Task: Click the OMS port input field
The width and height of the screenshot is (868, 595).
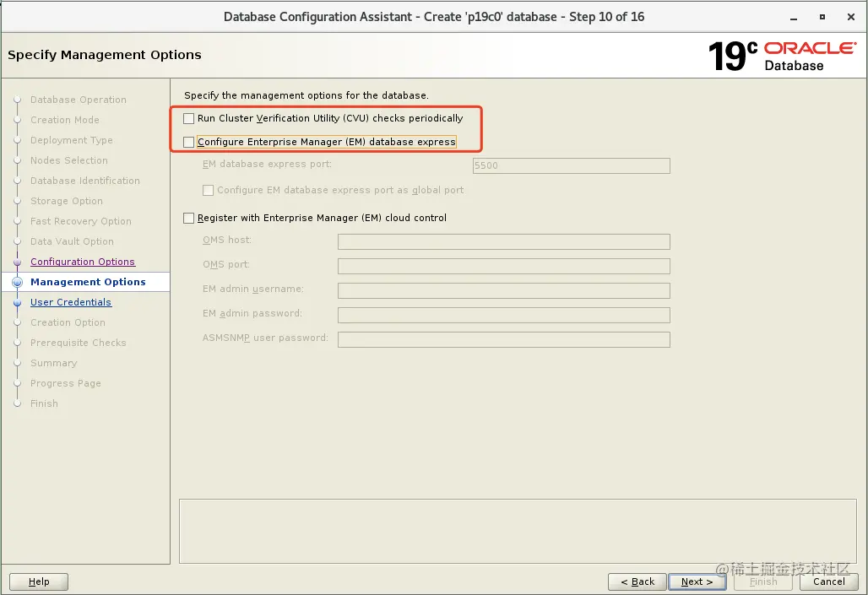Action: coord(504,266)
